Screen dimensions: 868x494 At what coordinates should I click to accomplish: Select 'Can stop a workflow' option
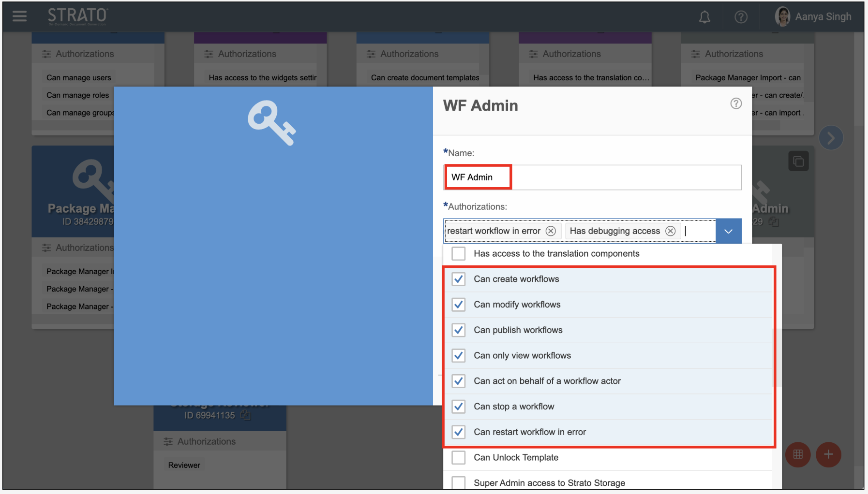pyautogui.click(x=514, y=407)
